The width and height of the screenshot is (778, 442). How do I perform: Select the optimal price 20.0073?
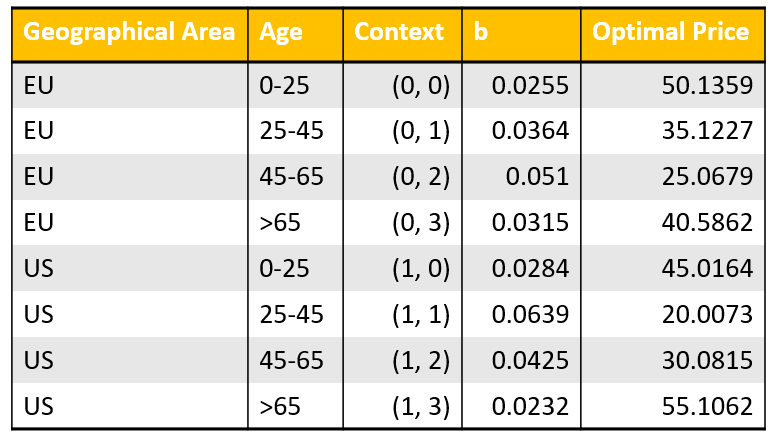pyautogui.click(x=706, y=315)
